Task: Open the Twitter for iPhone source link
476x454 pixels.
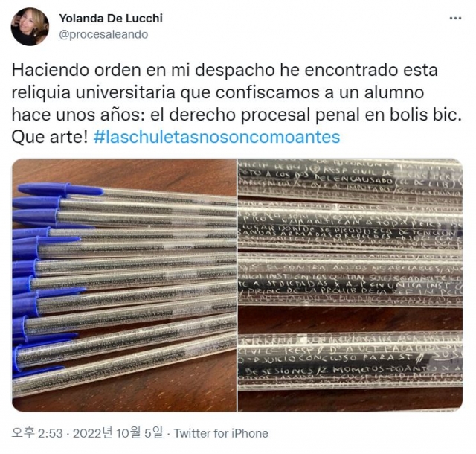Action: [x=221, y=433]
